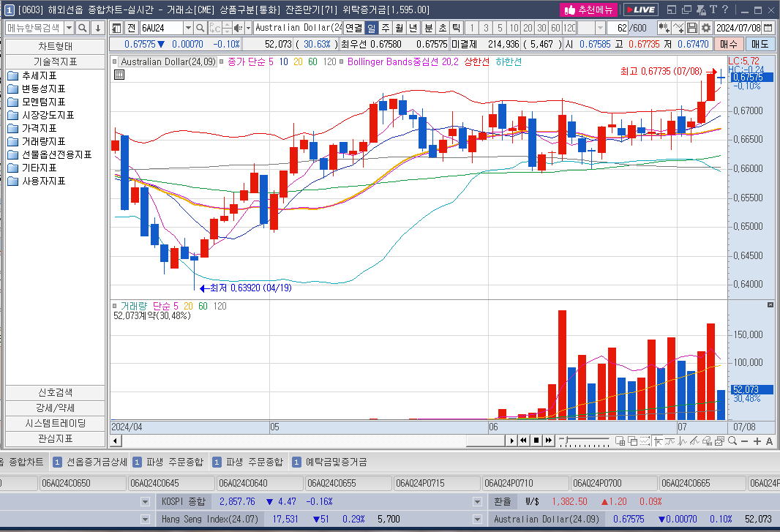Toggle the 일 (daily) period button
This screenshot has width=780, height=532.
point(372,28)
